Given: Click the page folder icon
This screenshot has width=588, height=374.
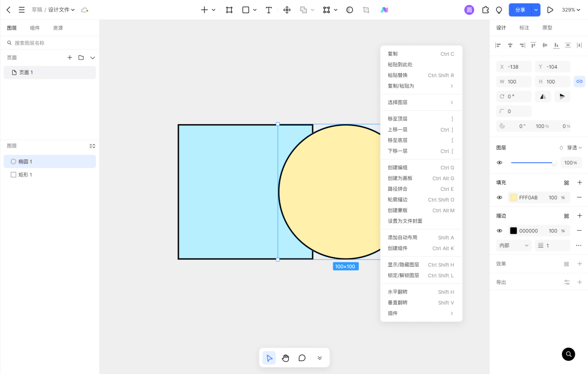Looking at the screenshot, I should [x=81, y=58].
